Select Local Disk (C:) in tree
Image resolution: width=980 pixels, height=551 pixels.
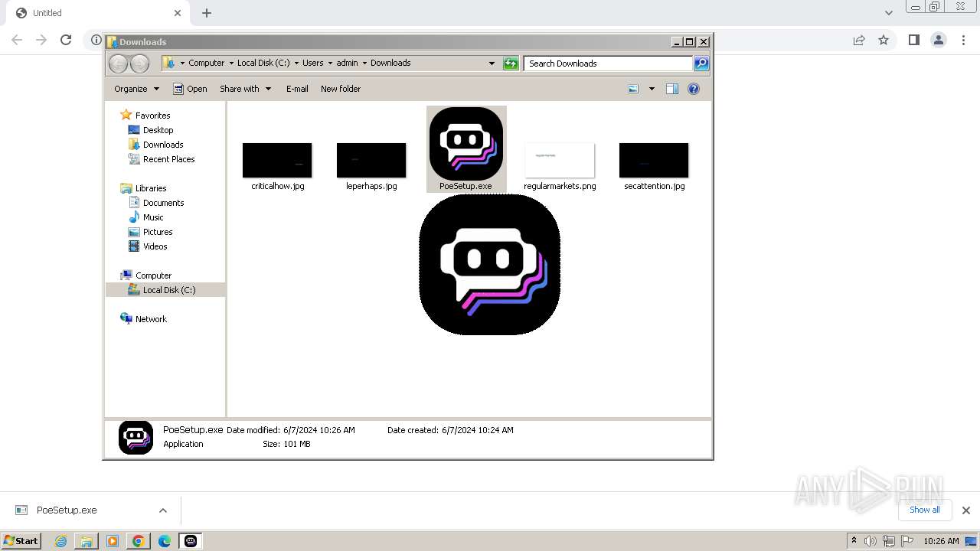click(168, 290)
